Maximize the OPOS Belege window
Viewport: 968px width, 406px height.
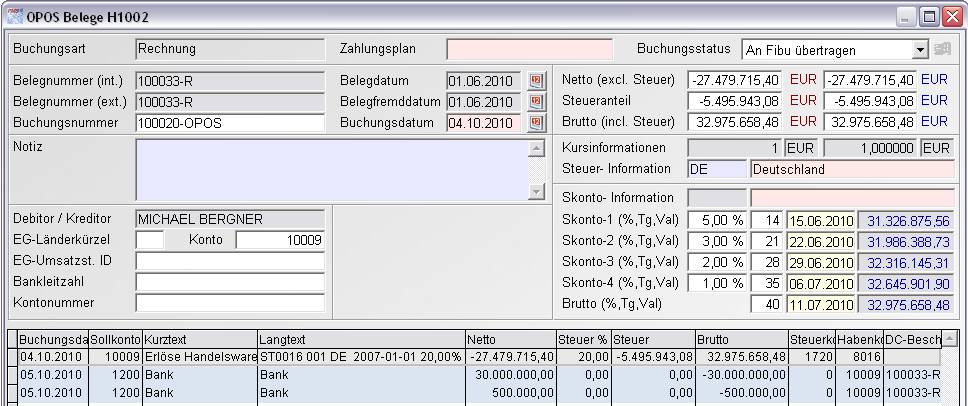[x=928, y=16]
